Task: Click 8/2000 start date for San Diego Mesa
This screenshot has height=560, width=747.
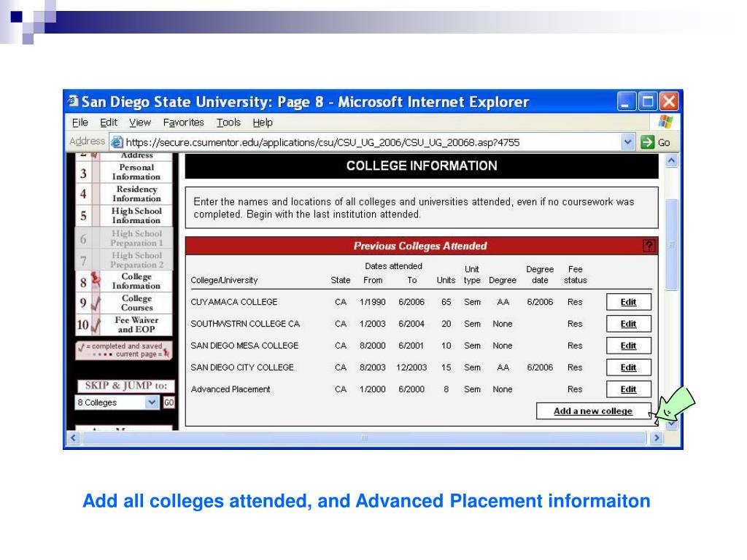Action: coord(373,346)
